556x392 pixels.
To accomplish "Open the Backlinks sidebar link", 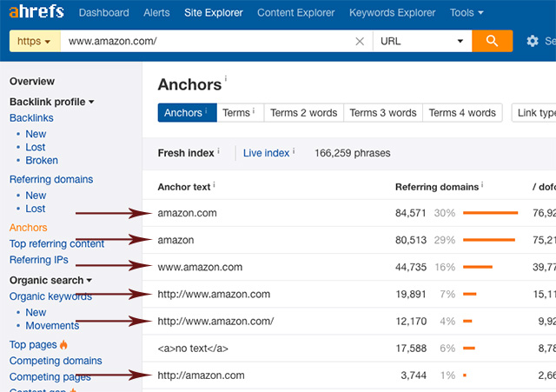I will pos(31,118).
